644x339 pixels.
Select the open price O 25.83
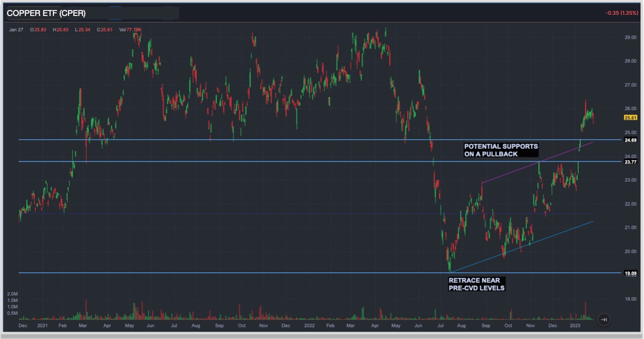[38, 30]
